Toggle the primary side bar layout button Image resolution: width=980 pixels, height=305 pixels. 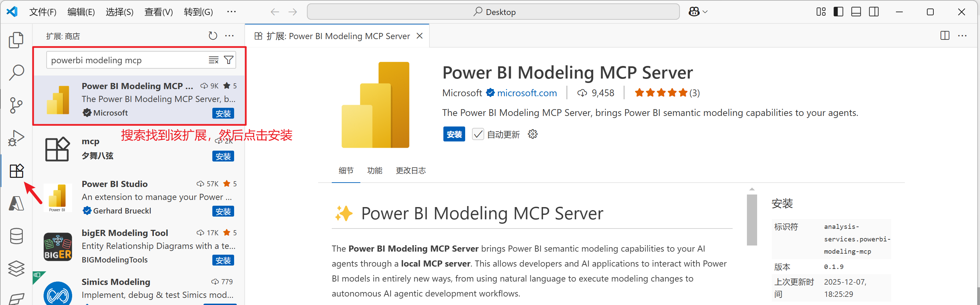(x=838, y=12)
